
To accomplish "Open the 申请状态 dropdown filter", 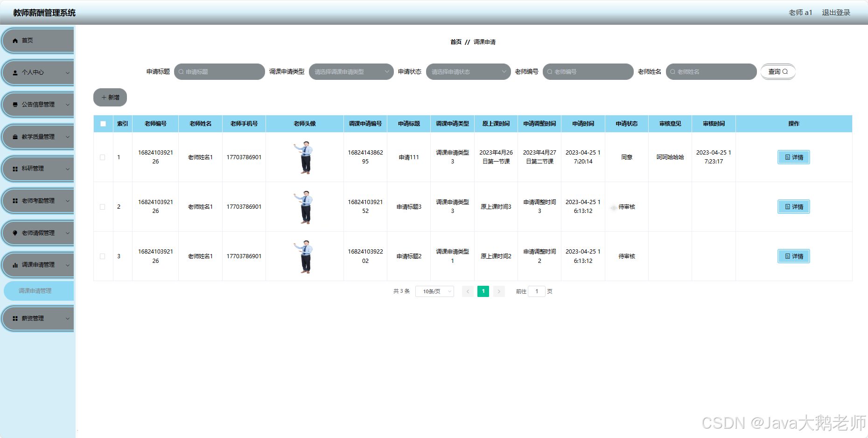I will 469,72.
